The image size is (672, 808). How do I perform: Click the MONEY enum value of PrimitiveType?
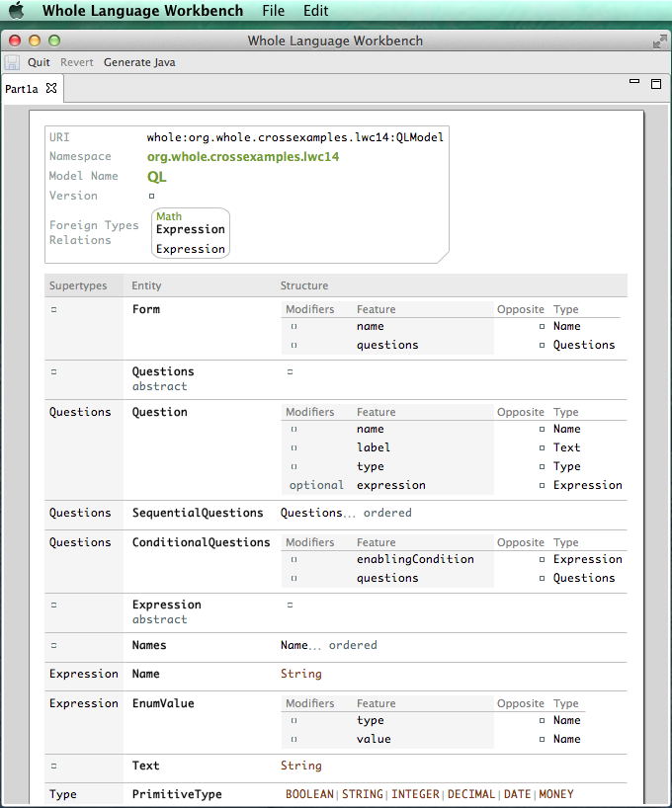point(556,794)
